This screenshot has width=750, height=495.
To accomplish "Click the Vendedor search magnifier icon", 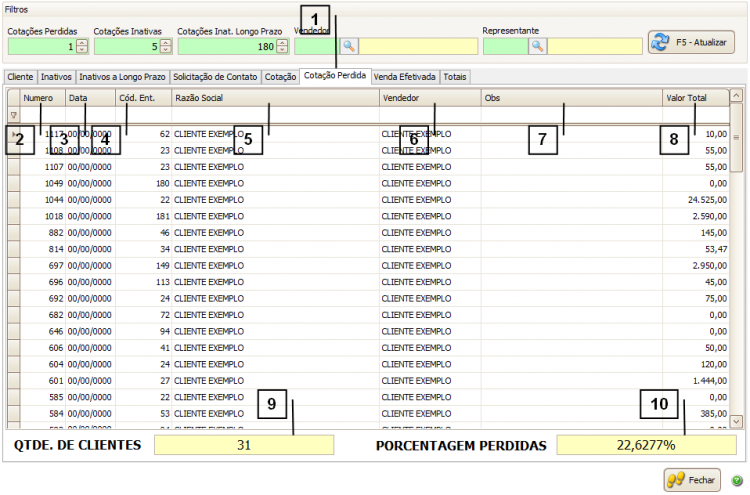I will point(349,46).
